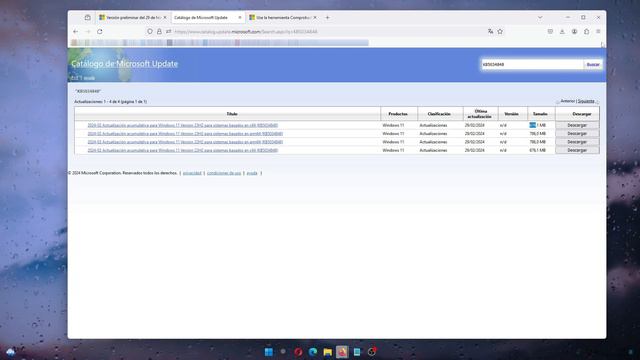Viewport: 640px width, 360px height.
Task: Click the catalog search input field
Action: (x=532, y=64)
